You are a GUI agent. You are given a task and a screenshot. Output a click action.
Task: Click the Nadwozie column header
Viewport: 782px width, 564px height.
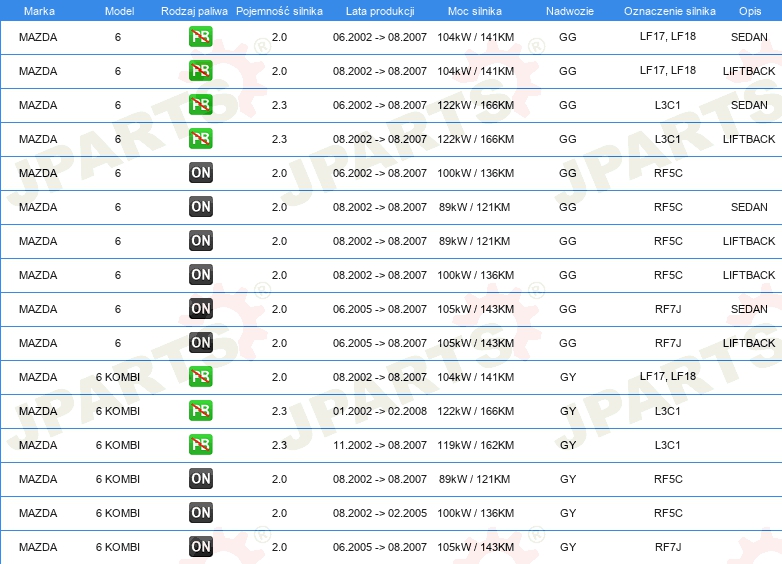pos(570,11)
